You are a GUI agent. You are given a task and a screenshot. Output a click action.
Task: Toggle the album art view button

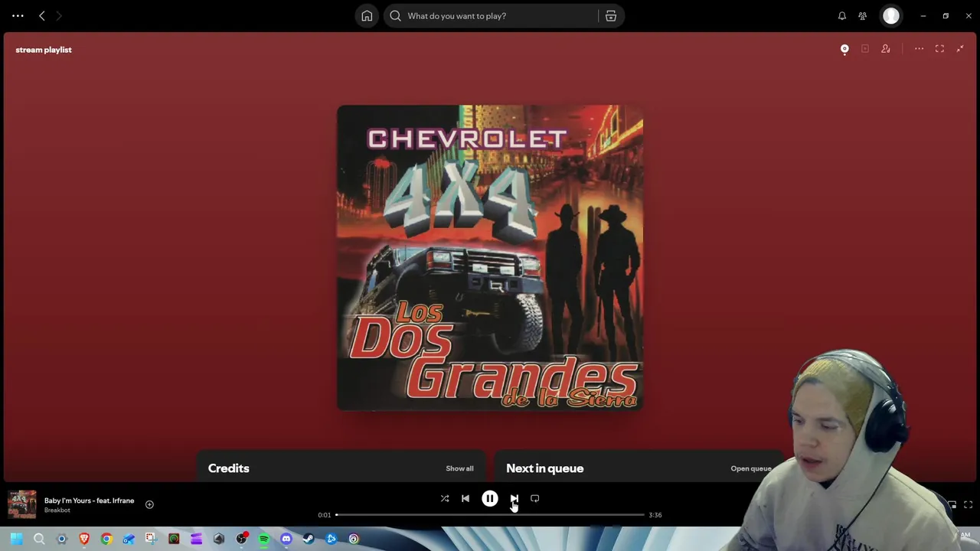844,49
